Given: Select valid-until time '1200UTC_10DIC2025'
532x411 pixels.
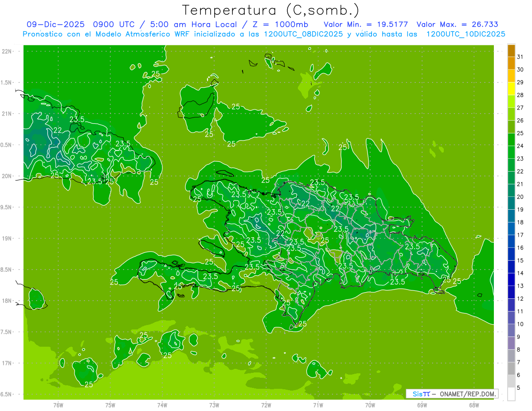Looking at the screenshot, I should tap(465, 34).
